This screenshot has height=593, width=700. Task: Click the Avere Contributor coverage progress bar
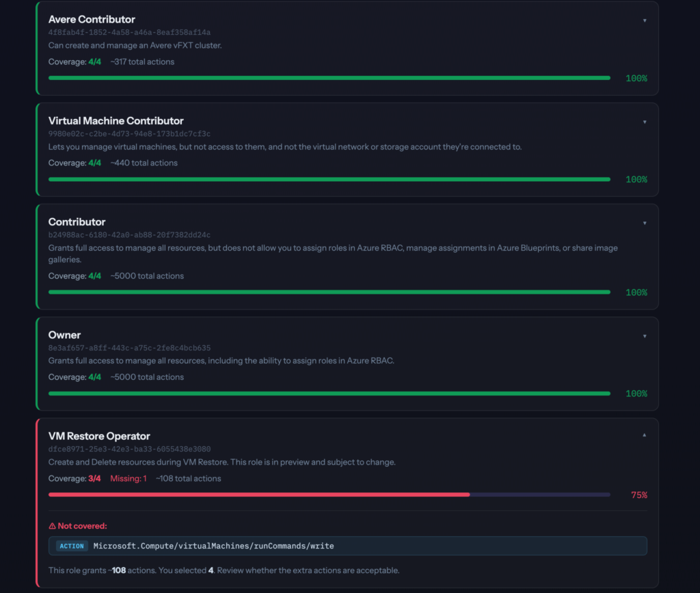coord(329,78)
